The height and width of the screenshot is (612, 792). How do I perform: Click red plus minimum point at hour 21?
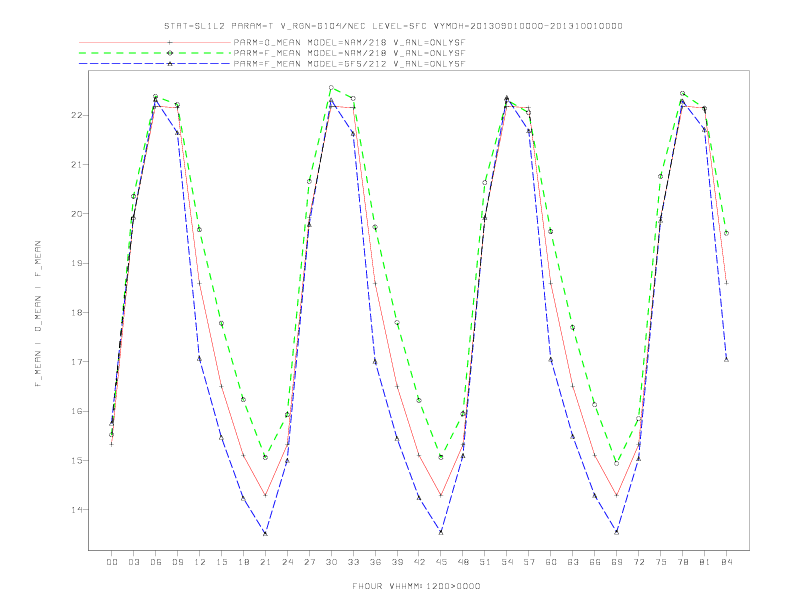click(x=265, y=495)
